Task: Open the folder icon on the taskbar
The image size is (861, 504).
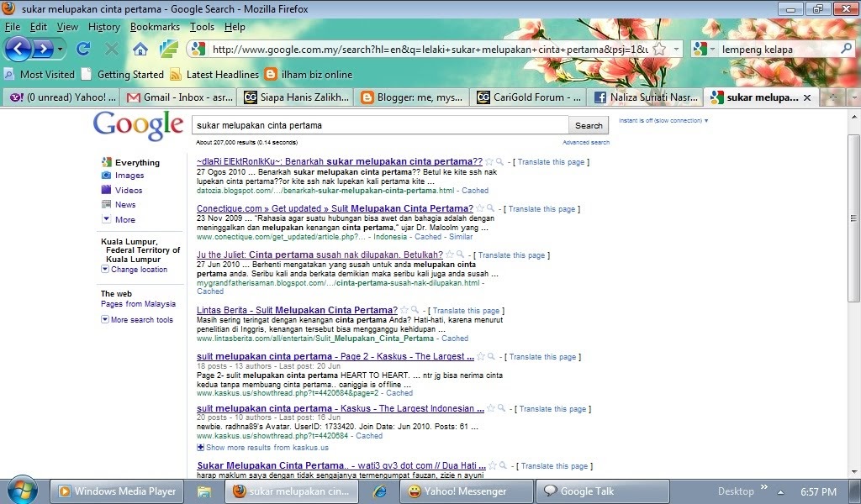Action: 204,491
